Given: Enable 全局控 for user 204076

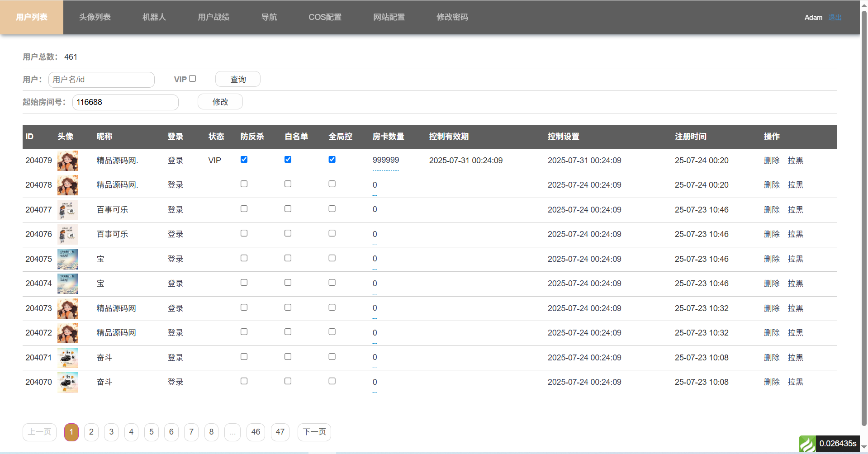Looking at the screenshot, I should pyautogui.click(x=332, y=233).
